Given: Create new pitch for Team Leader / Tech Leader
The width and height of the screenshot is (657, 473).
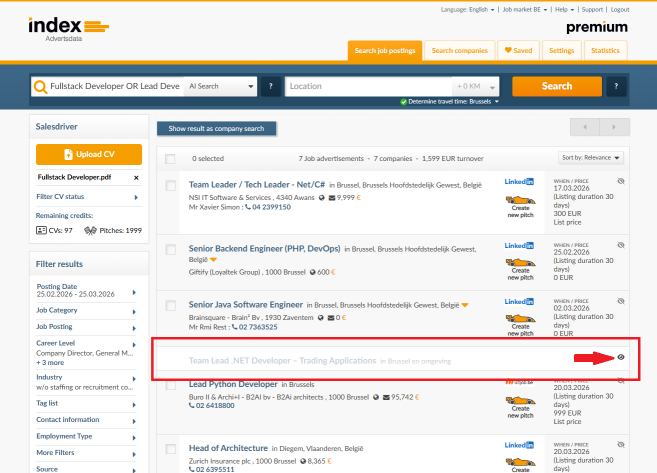Looking at the screenshot, I should pyautogui.click(x=520, y=207).
